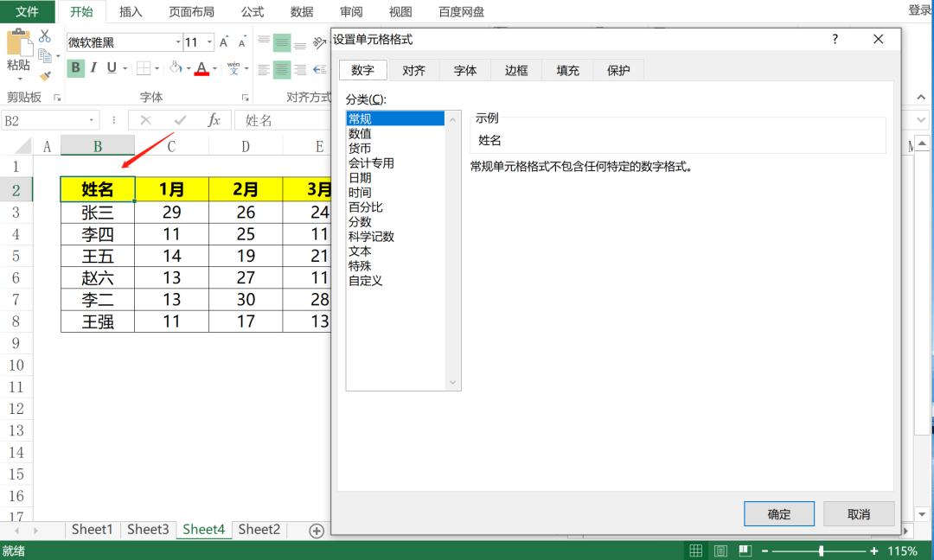Select Page Layout view icon in status bar
The width and height of the screenshot is (934, 560).
click(720, 550)
